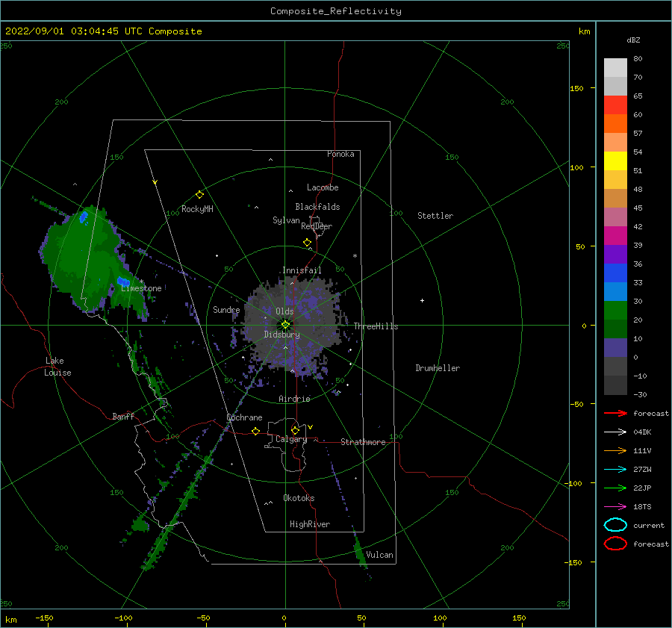
Task: Click the yellow diamond marker inside Calgary
Action: pyautogui.click(x=295, y=430)
